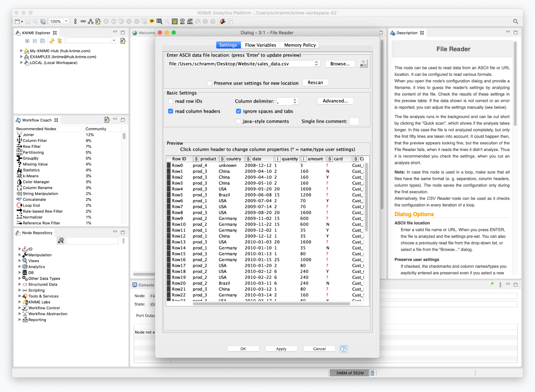Click the 'quantity' column header in preview
This screenshot has width=535, height=392.
click(286, 159)
